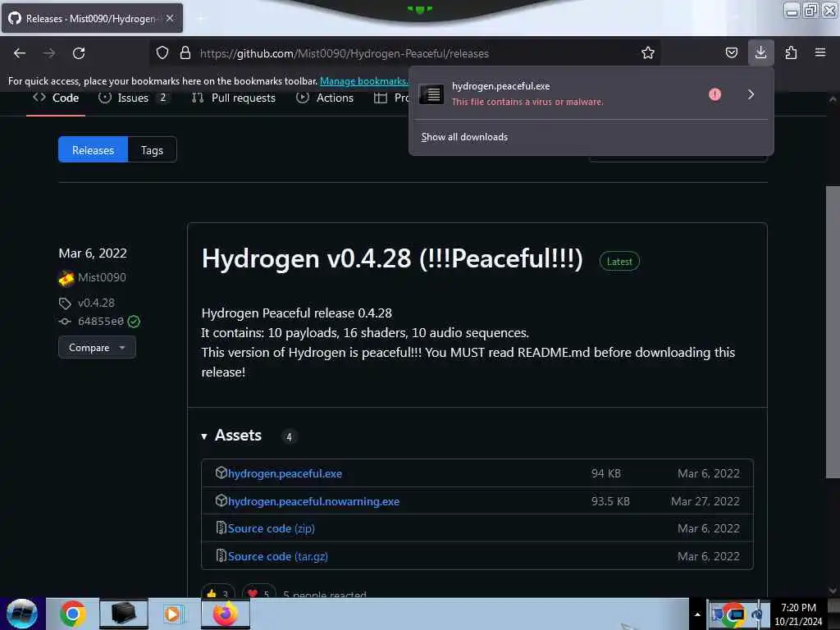Open Manage bookmarks link
Screen dimensions: 840x630
(363, 81)
